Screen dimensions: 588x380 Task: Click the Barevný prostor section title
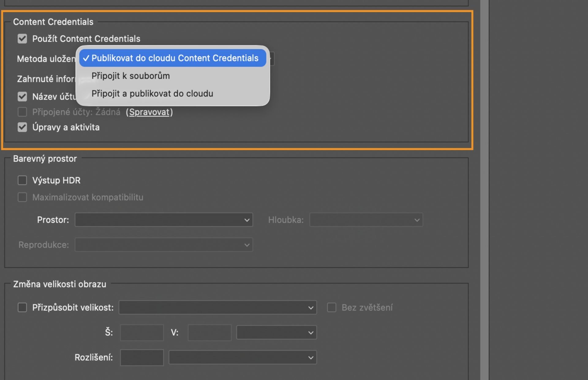tap(45, 159)
